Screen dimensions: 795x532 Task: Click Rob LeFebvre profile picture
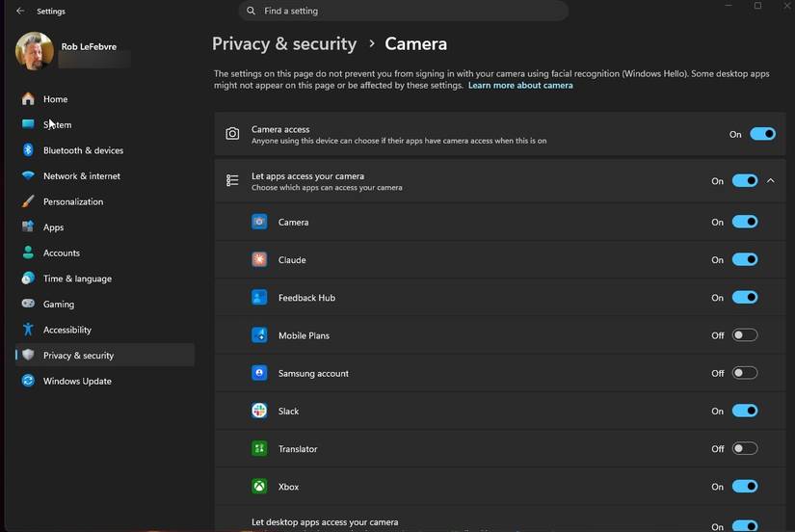pyautogui.click(x=35, y=51)
